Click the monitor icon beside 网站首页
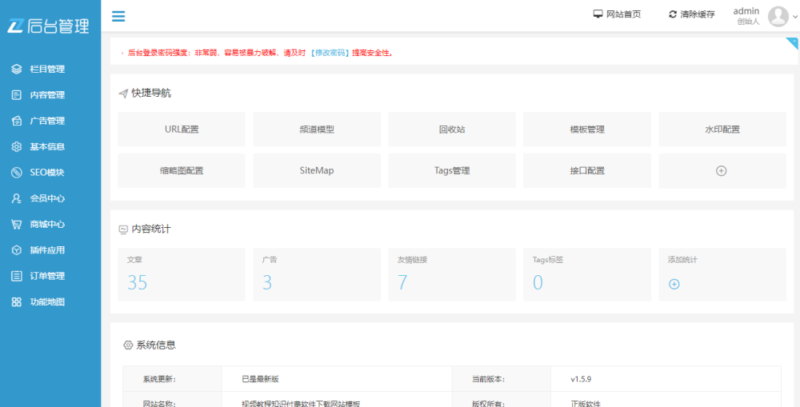This screenshot has width=800, height=407. tap(597, 14)
